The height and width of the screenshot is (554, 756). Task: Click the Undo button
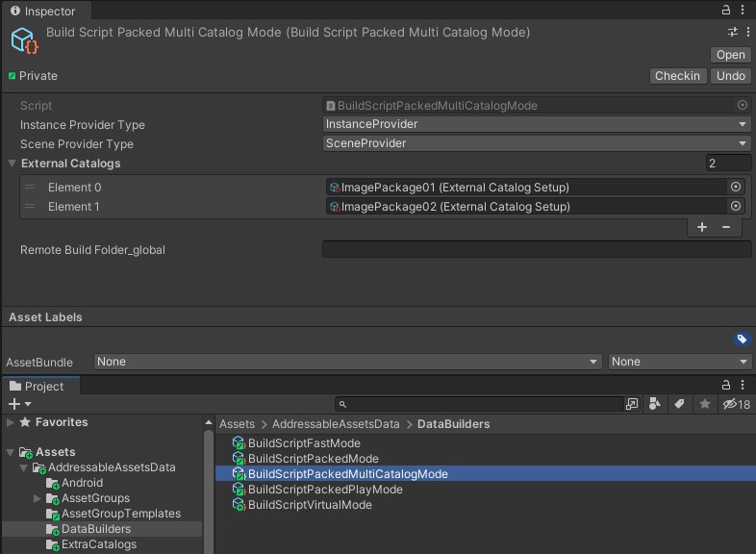pyautogui.click(x=730, y=76)
